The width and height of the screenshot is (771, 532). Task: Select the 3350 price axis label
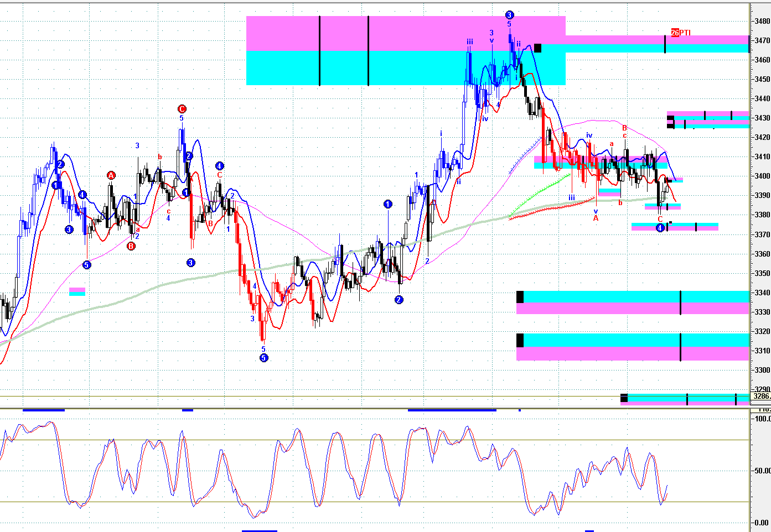pyautogui.click(x=762, y=273)
